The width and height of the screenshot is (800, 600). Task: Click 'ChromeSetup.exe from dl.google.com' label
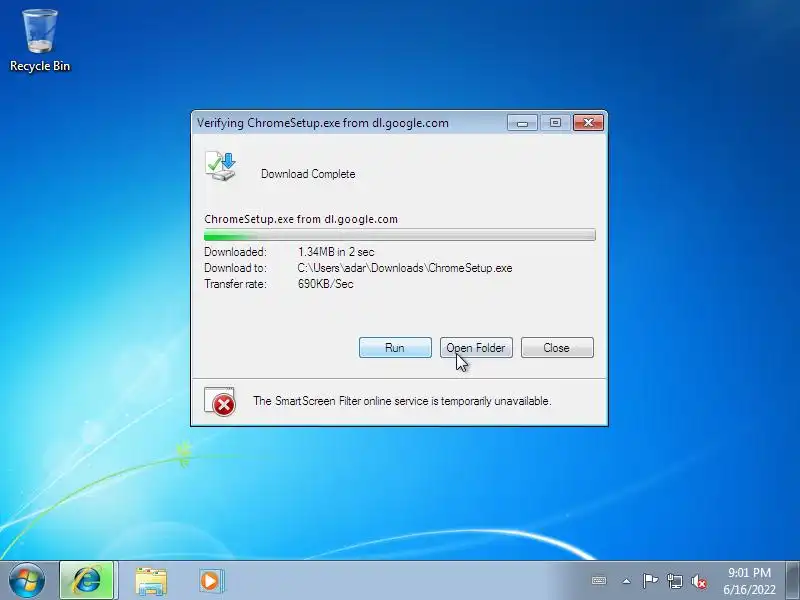pos(301,219)
